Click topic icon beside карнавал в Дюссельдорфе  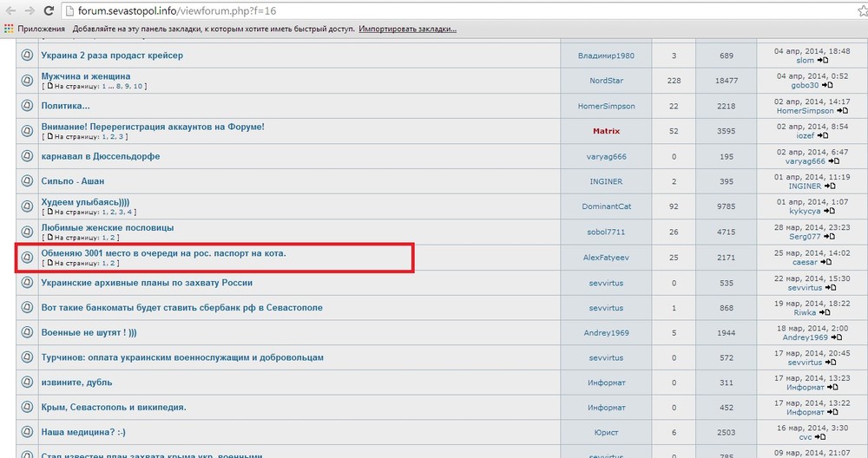pyautogui.click(x=27, y=156)
